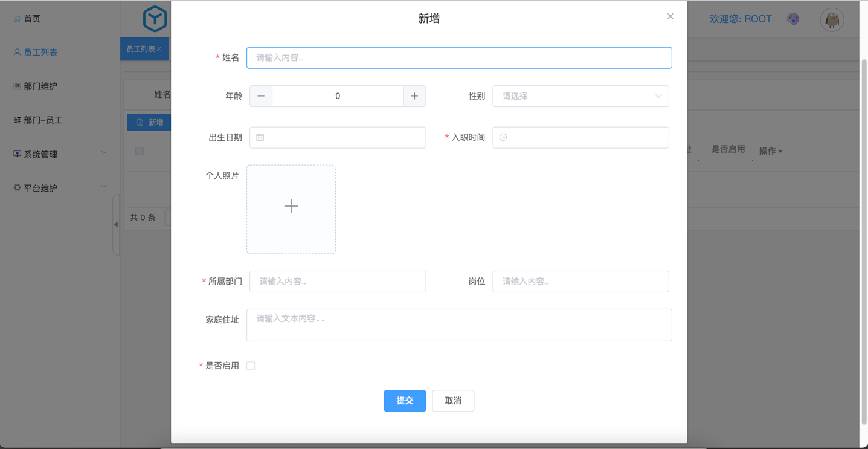Go to 首页 in the sidebar
Viewport: 868px width, 449px height.
pyautogui.click(x=31, y=19)
